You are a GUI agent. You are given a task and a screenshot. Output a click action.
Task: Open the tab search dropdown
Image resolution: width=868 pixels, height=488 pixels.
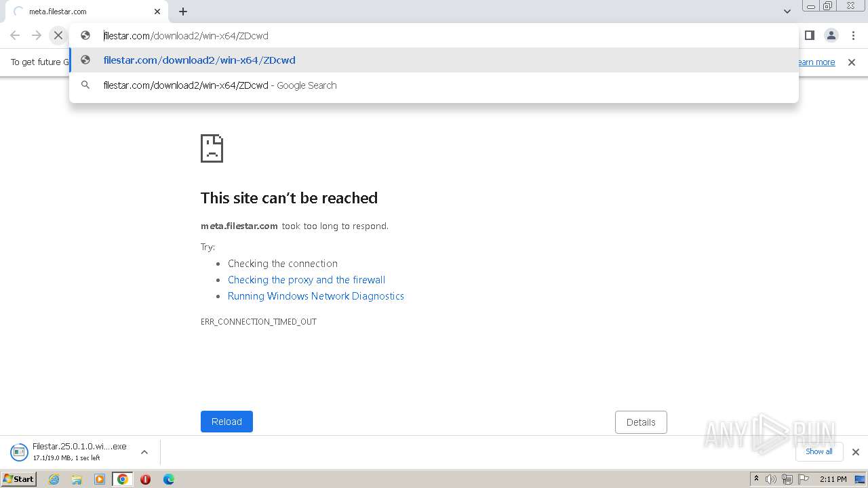(787, 12)
